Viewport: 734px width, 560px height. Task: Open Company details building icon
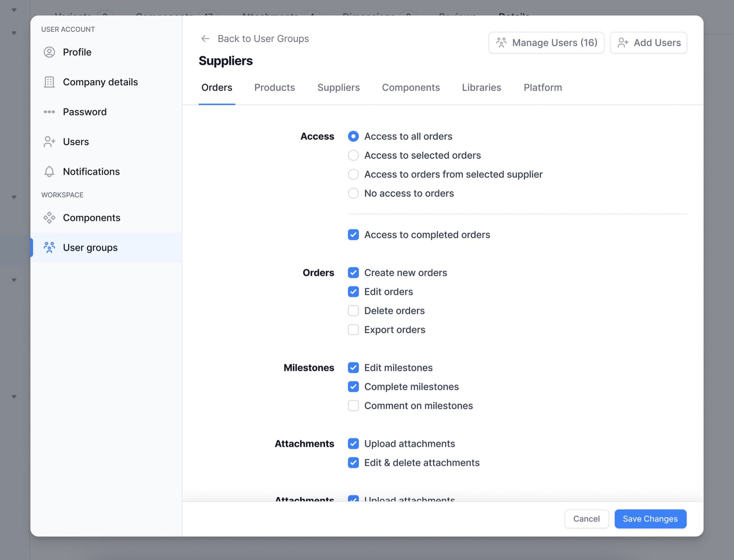point(49,82)
